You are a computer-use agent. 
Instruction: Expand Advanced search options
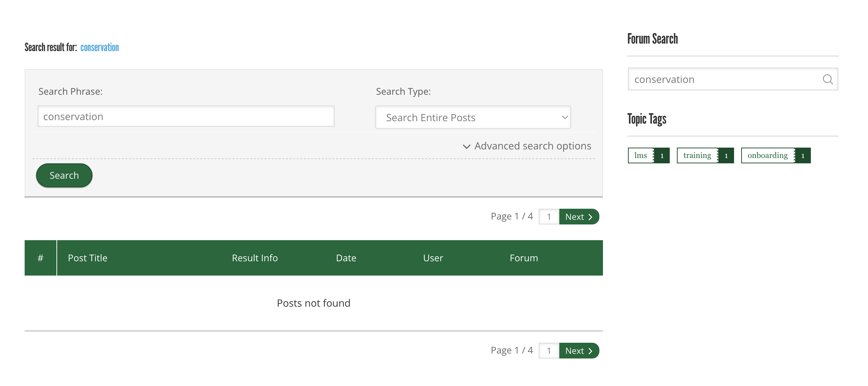pyautogui.click(x=532, y=146)
